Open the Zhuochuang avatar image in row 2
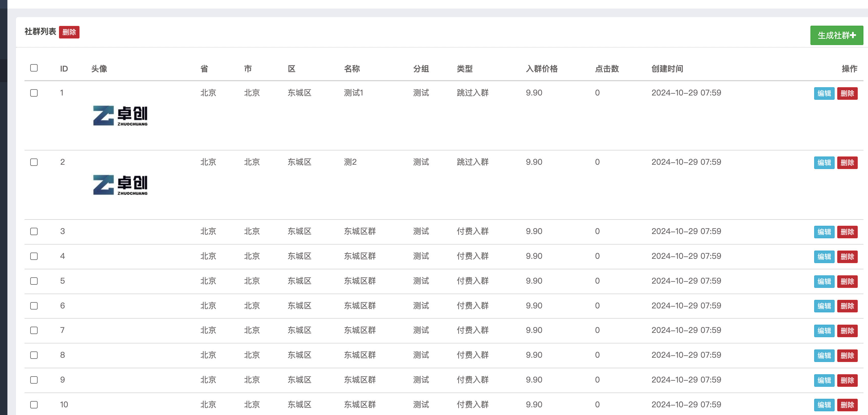 click(x=120, y=185)
